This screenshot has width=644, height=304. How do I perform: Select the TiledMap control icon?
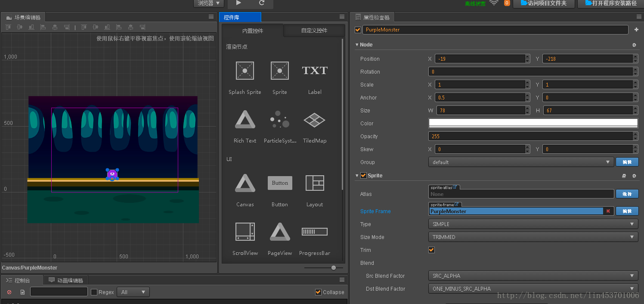(315, 120)
